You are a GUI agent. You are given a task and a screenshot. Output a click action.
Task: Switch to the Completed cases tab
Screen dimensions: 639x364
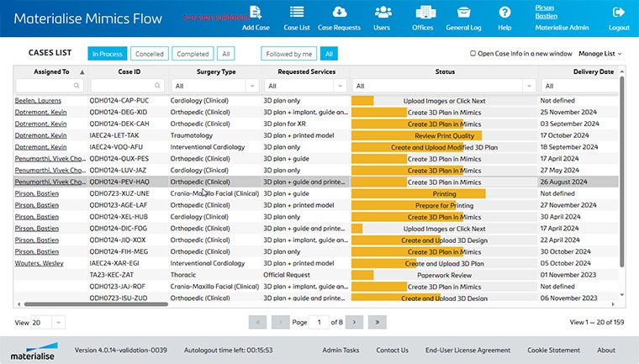(193, 54)
